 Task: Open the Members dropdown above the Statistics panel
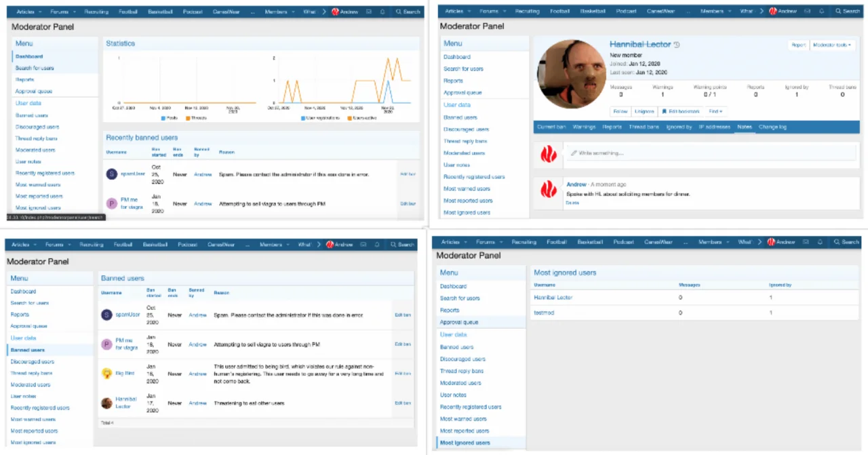271,12
